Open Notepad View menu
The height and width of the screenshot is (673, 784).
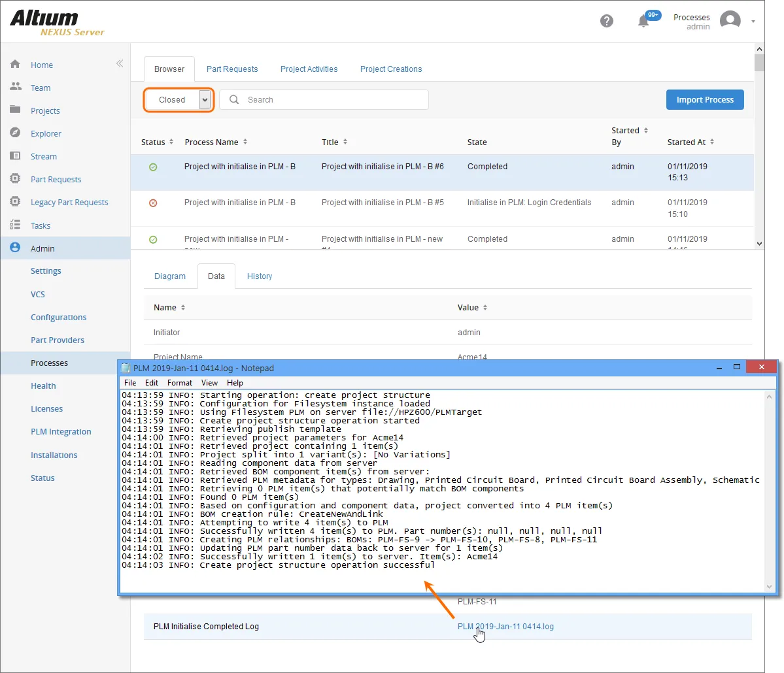(209, 383)
